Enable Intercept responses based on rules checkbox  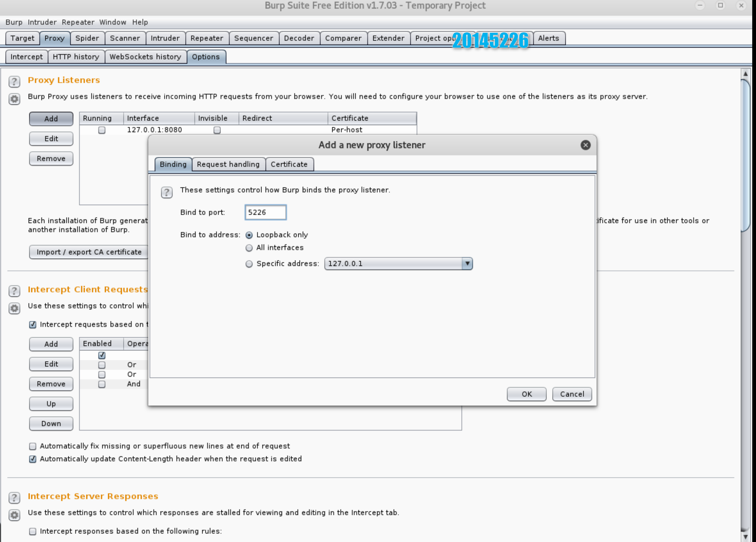coord(33,531)
